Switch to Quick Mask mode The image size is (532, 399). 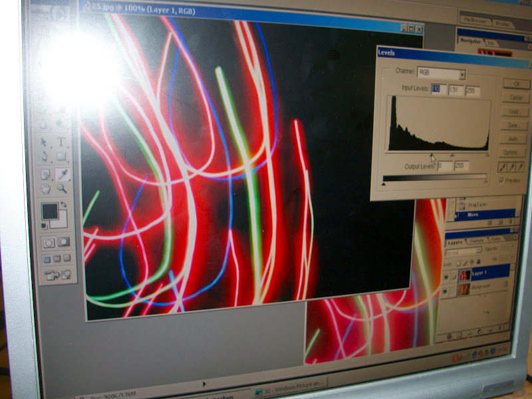63,242
